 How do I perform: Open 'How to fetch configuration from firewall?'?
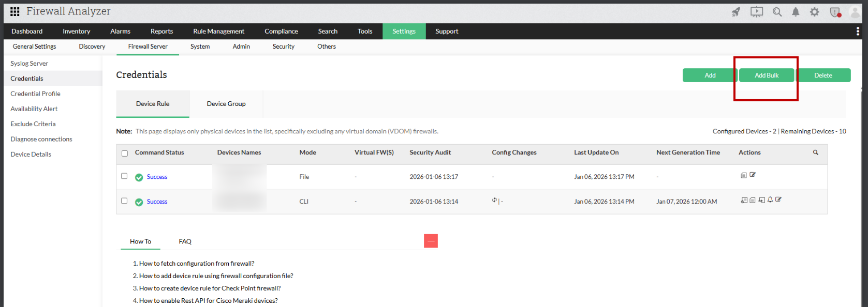[197, 264]
